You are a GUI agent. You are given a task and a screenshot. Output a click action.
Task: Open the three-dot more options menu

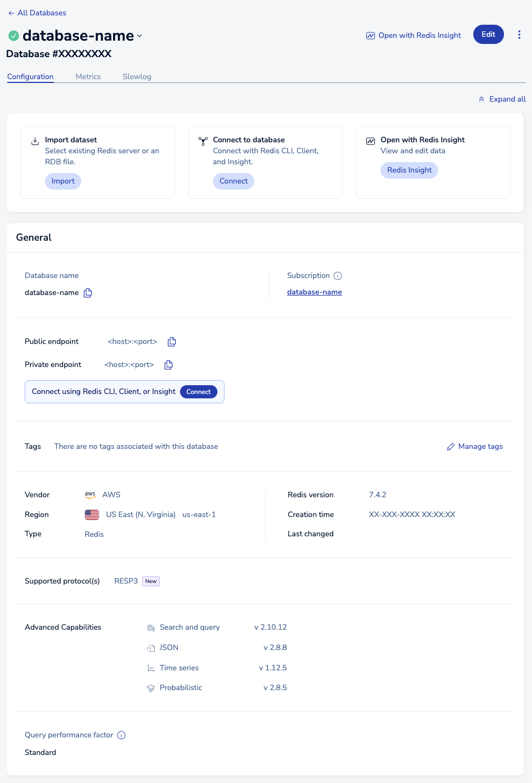(x=519, y=35)
